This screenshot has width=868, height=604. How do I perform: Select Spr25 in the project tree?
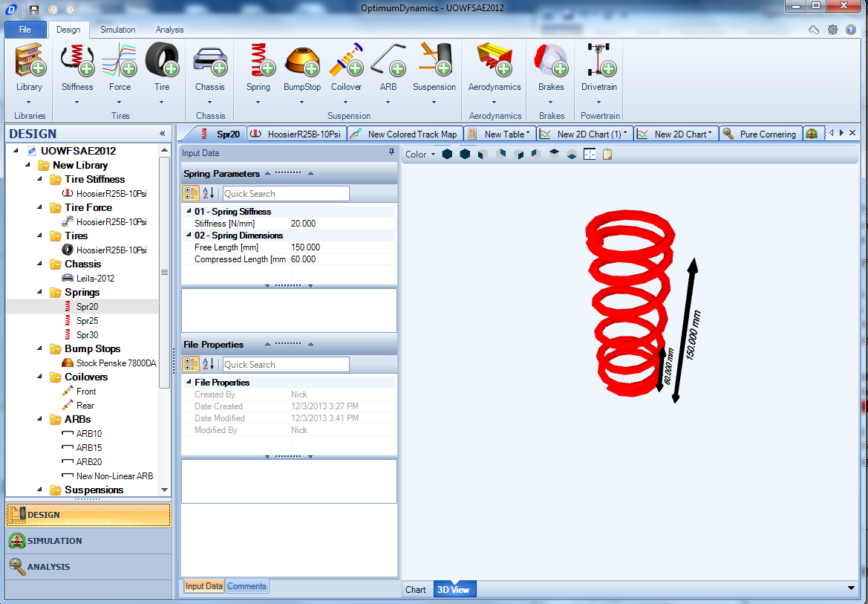point(87,320)
